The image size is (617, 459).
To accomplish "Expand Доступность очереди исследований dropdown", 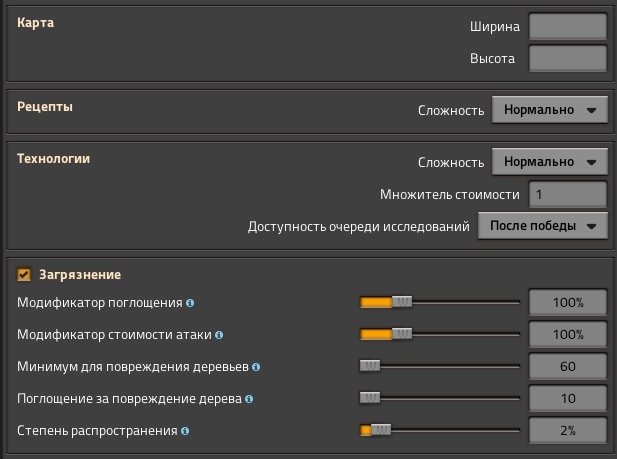I will pos(542,226).
